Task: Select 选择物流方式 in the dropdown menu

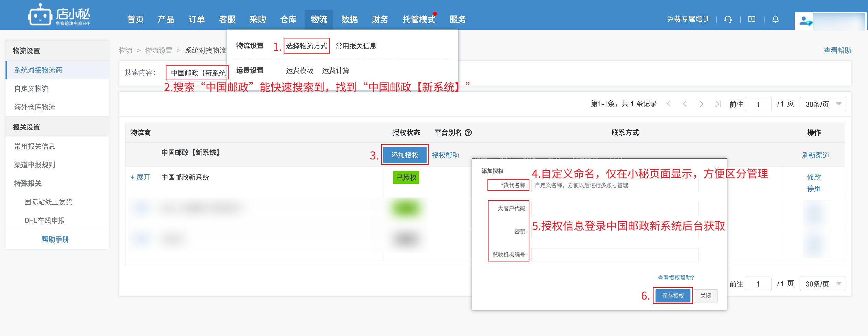Action: point(306,46)
